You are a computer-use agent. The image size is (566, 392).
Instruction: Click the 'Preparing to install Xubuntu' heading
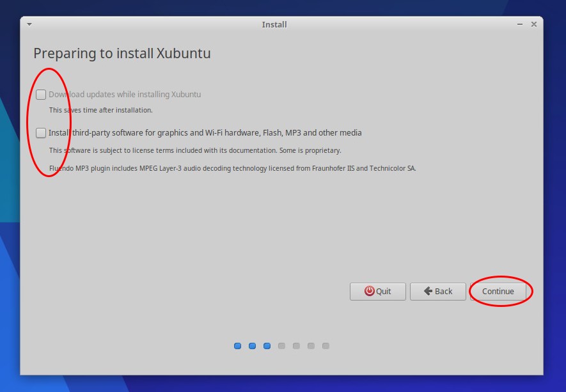[122, 54]
